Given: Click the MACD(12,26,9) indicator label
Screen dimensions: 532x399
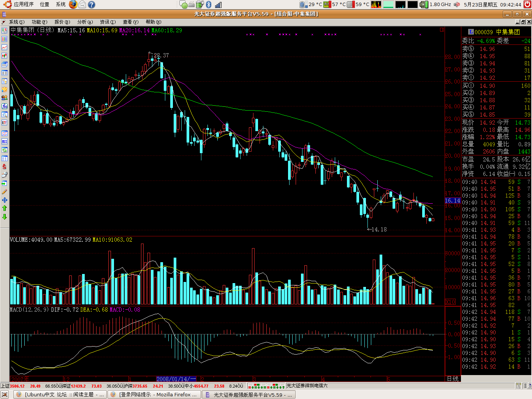Looking at the screenshot, I should [29, 310].
